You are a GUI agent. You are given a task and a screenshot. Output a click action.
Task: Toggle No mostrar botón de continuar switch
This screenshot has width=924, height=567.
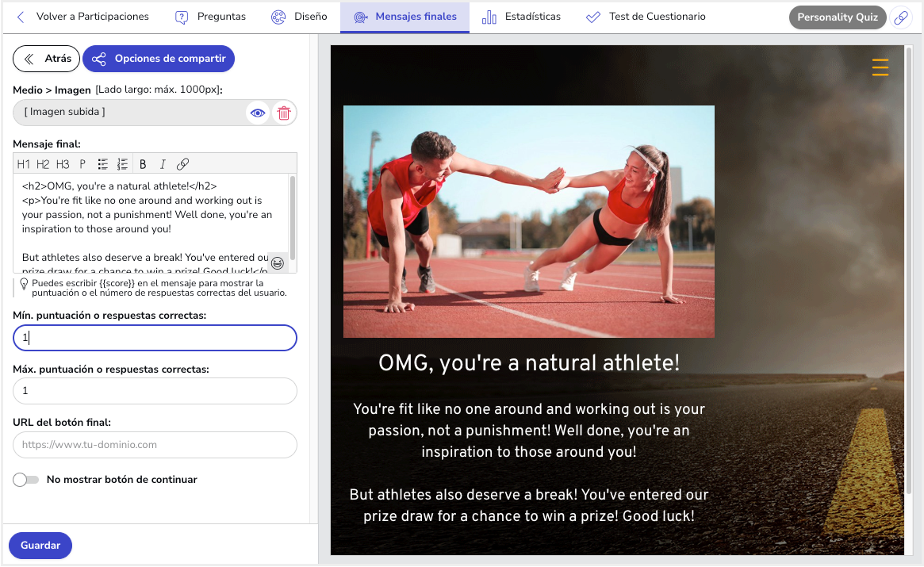(26, 480)
